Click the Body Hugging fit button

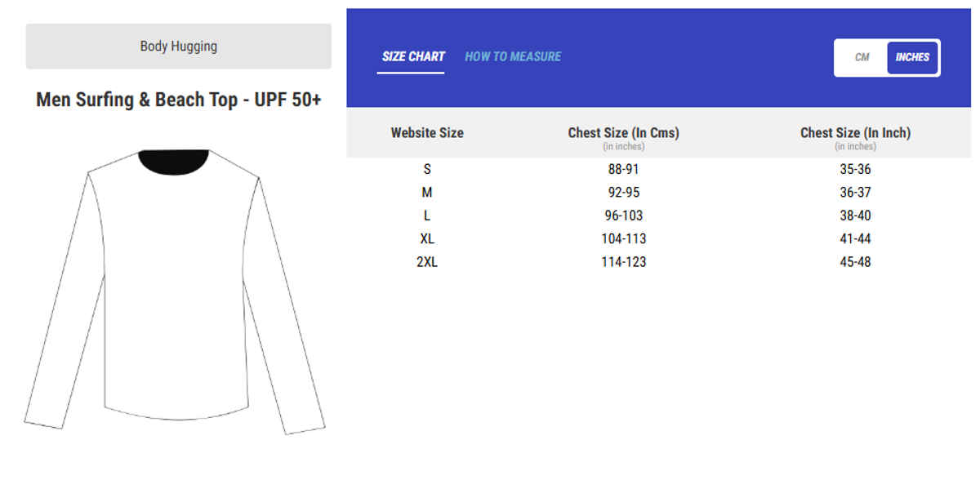(x=178, y=47)
